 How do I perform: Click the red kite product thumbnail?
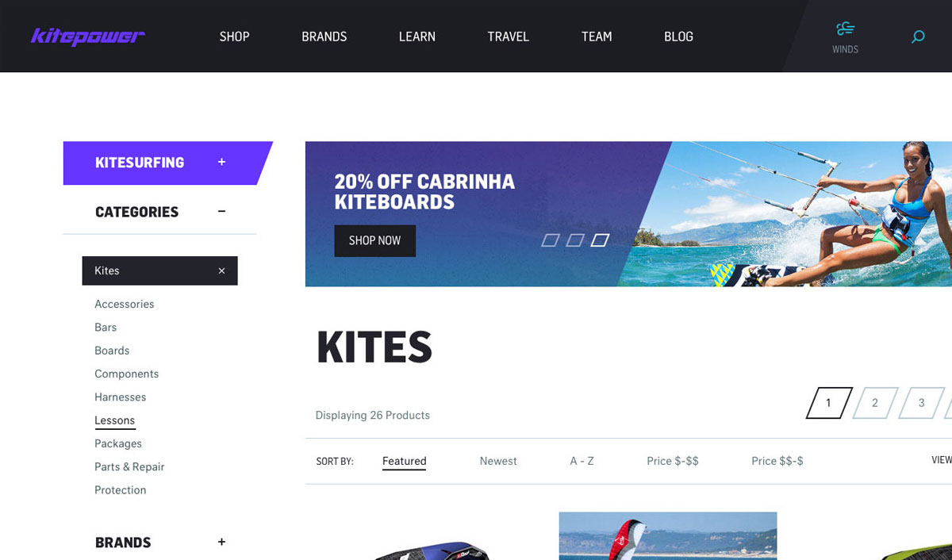click(x=668, y=535)
